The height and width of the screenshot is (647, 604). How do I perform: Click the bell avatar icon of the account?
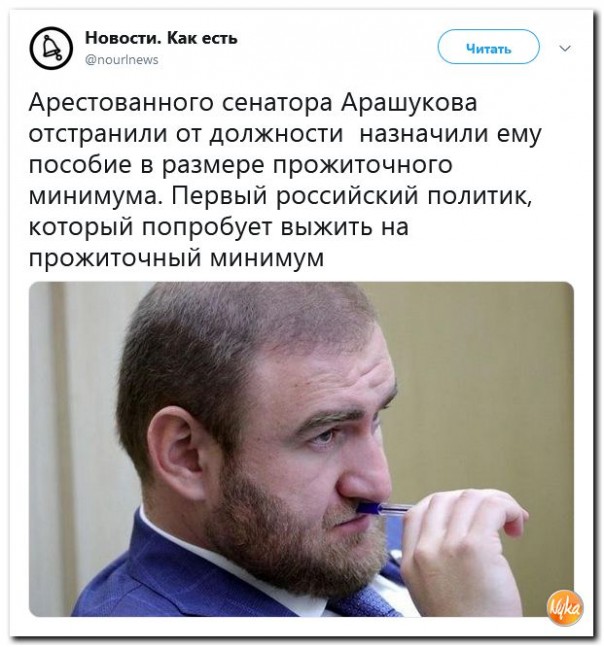pos(51,48)
